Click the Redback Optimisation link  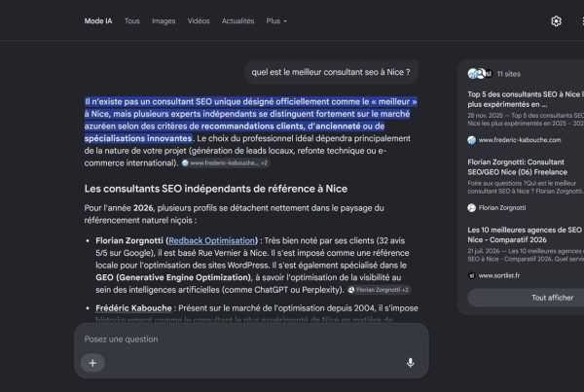(211, 240)
